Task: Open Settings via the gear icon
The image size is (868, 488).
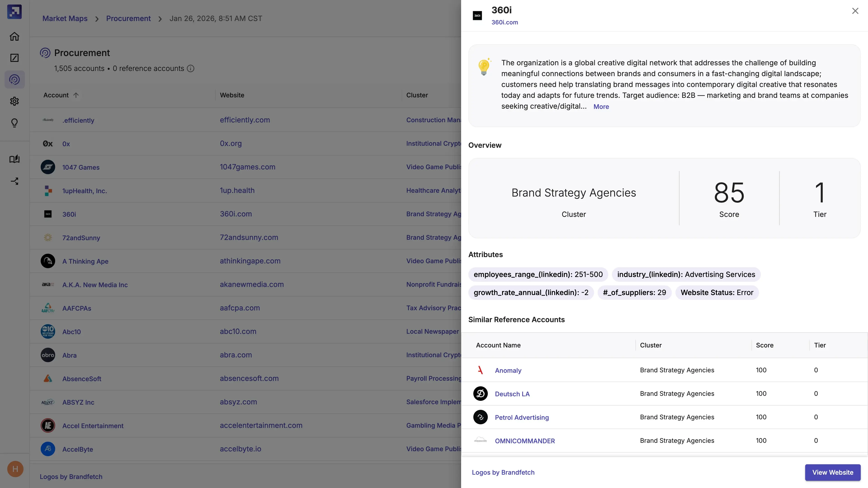Action: click(14, 101)
